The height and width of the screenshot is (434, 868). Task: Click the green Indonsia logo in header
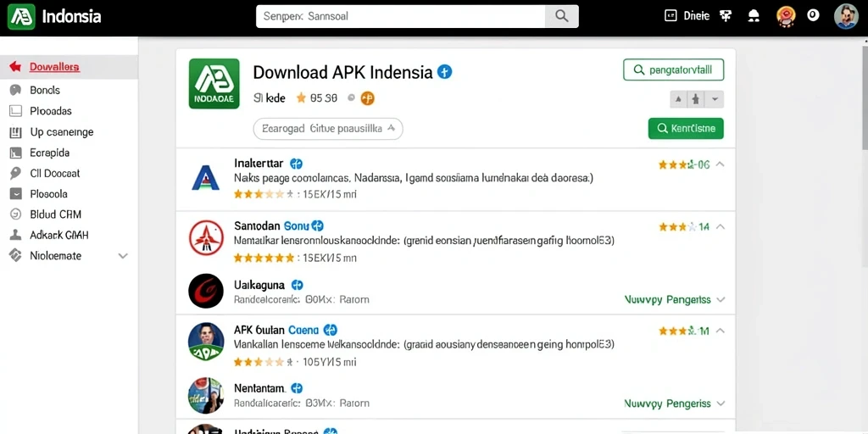click(21, 17)
